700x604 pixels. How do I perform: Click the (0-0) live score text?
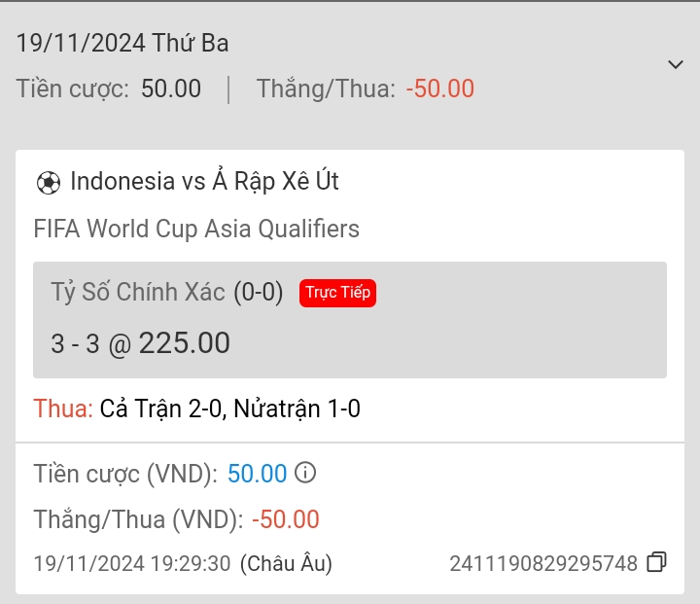pyautogui.click(x=258, y=293)
